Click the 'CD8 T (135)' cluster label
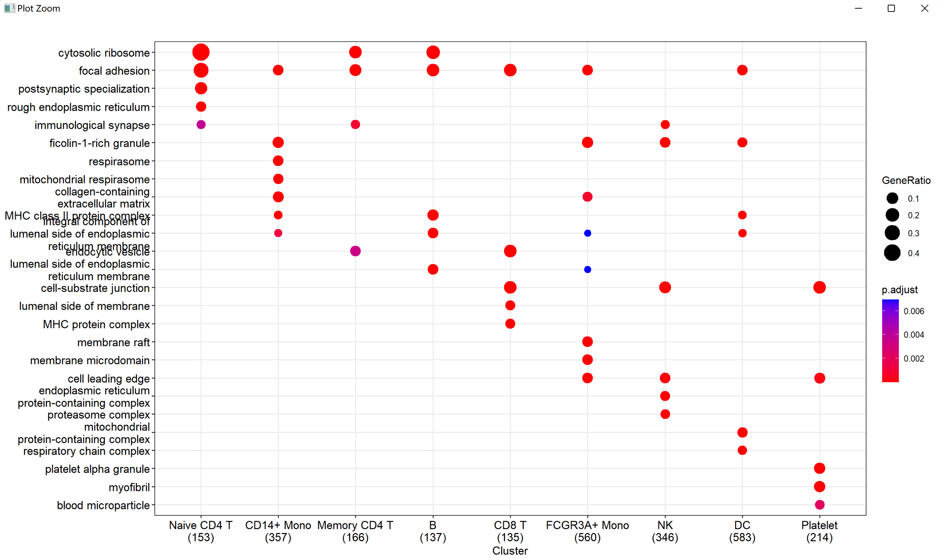 coord(510,531)
